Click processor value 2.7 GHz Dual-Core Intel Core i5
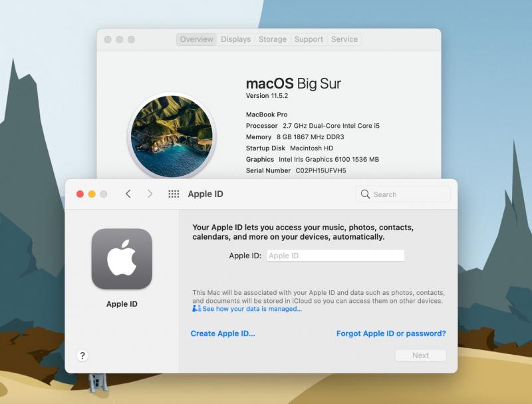 point(331,126)
